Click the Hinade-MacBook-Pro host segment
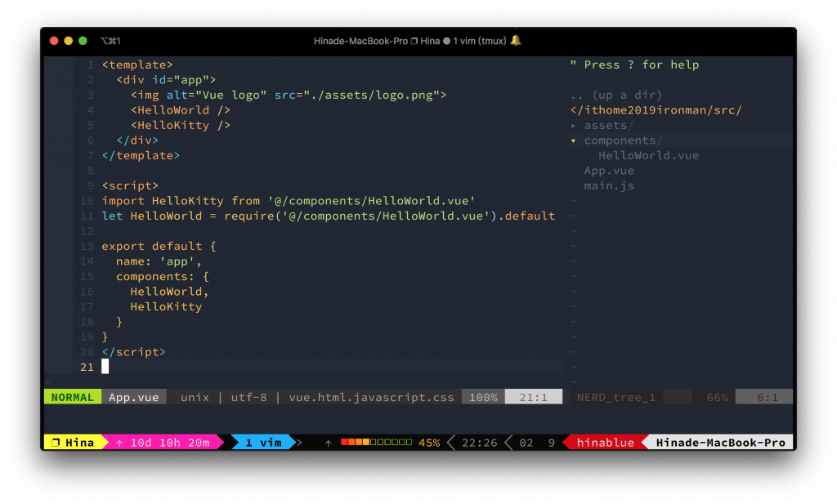Screen dimensions: 837x504 721,443
